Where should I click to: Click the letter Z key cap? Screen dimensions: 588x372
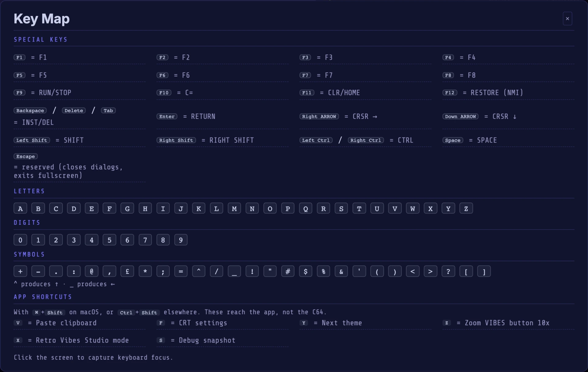tap(466, 208)
